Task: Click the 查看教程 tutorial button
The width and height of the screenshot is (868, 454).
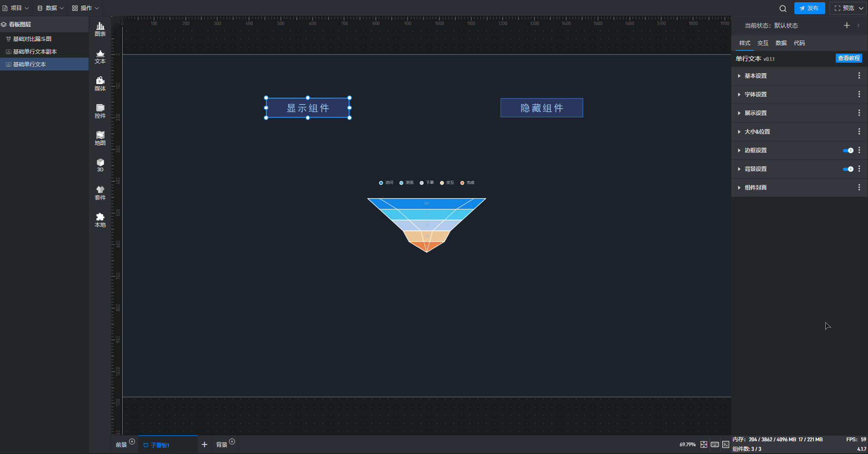Action: tap(848, 58)
